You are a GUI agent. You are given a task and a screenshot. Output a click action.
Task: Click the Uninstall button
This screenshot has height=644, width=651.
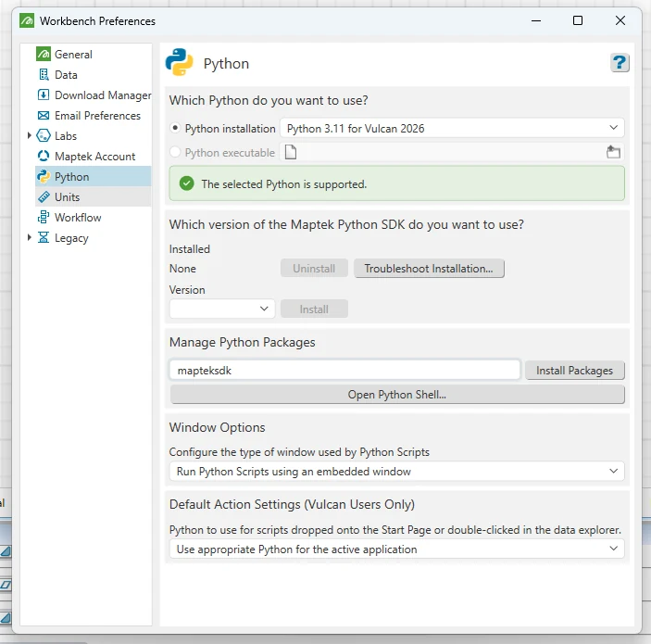point(314,269)
